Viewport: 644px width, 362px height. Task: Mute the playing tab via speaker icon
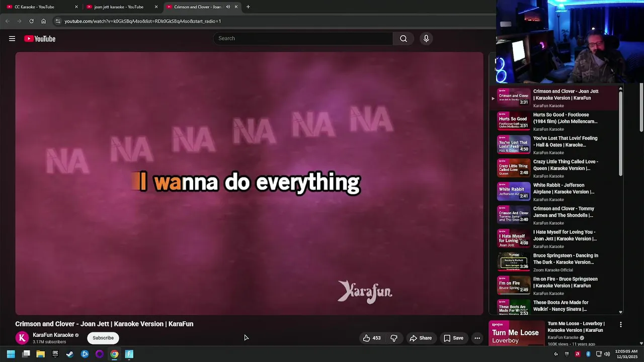[228, 7]
